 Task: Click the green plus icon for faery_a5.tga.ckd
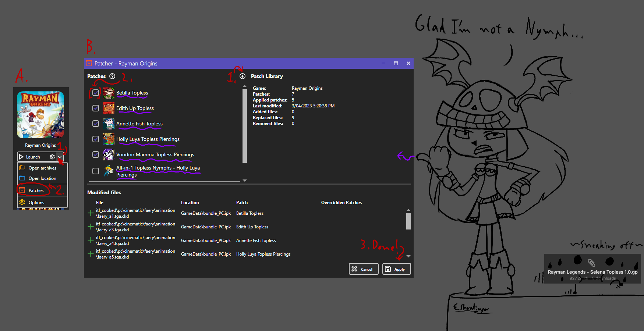[91, 254]
